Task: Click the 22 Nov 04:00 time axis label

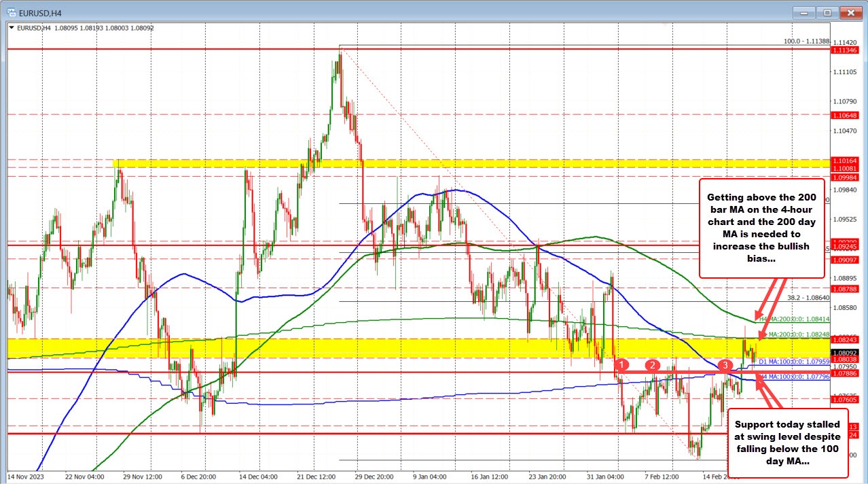Action: click(x=85, y=476)
